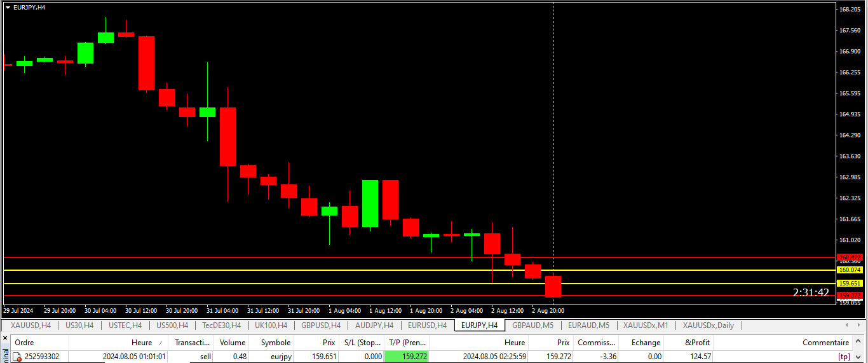This screenshot has height=363, width=868.
Task: Expand the EURJPY,H4 one-click trading arrow
Action: pyautogui.click(x=8, y=7)
